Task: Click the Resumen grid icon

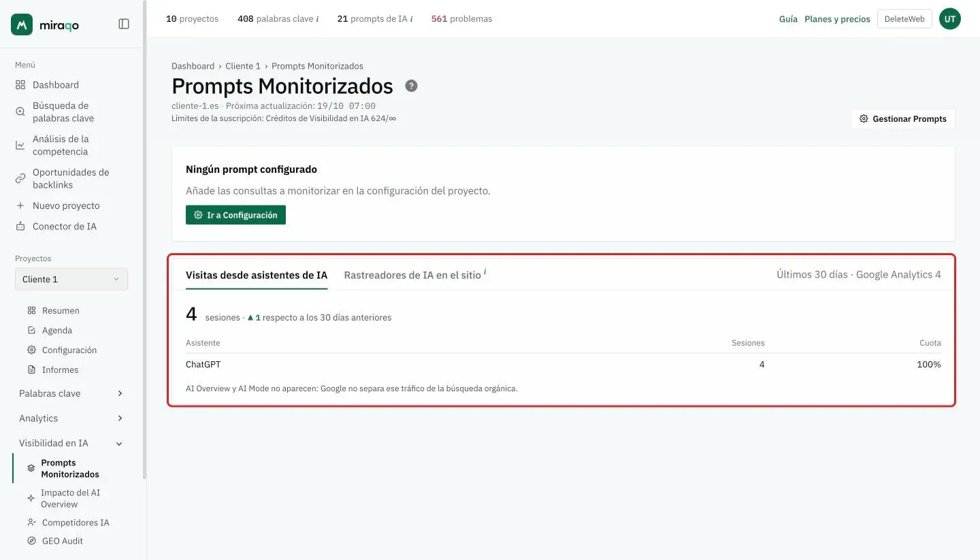Action: (31, 310)
